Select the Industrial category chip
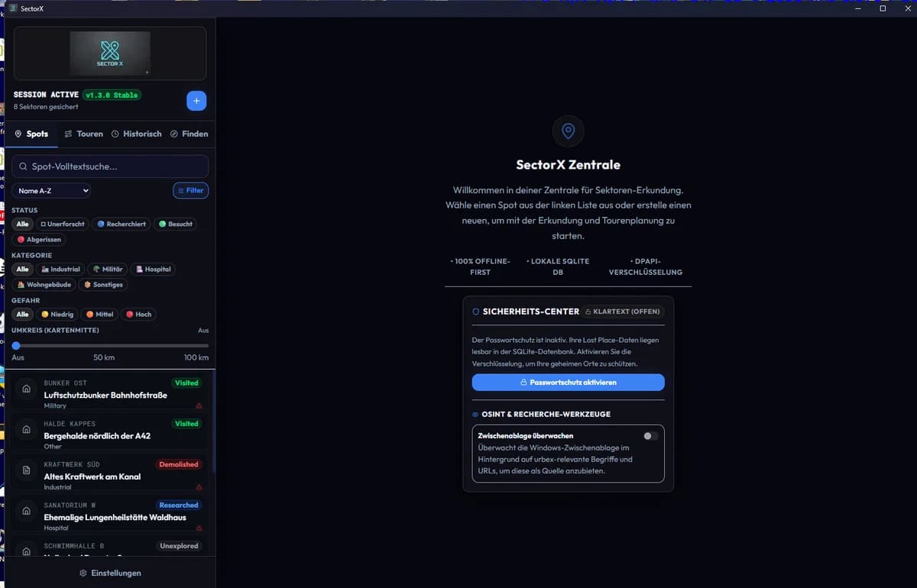This screenshot has height=588, width=917. pyautogui.click(x=60, y=270)
